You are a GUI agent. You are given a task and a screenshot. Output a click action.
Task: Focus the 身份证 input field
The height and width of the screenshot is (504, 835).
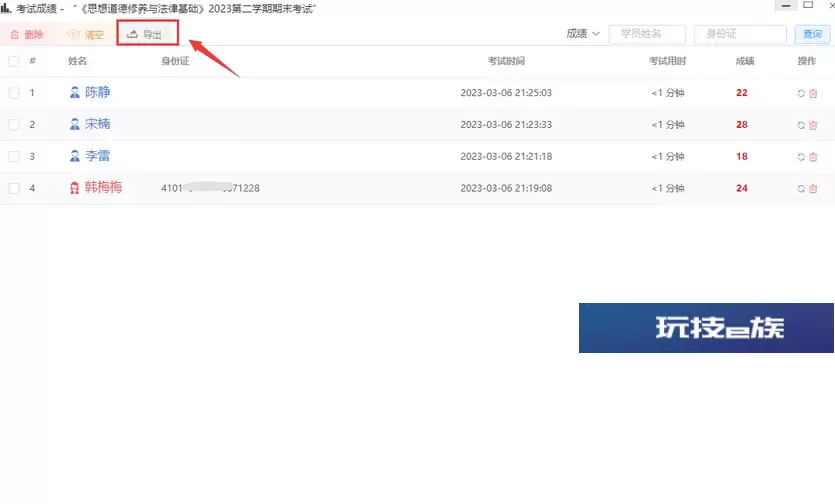[739, 34]
